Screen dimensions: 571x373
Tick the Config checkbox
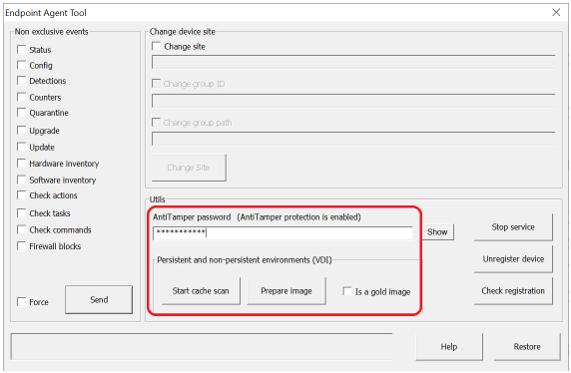tap(21, 65)
